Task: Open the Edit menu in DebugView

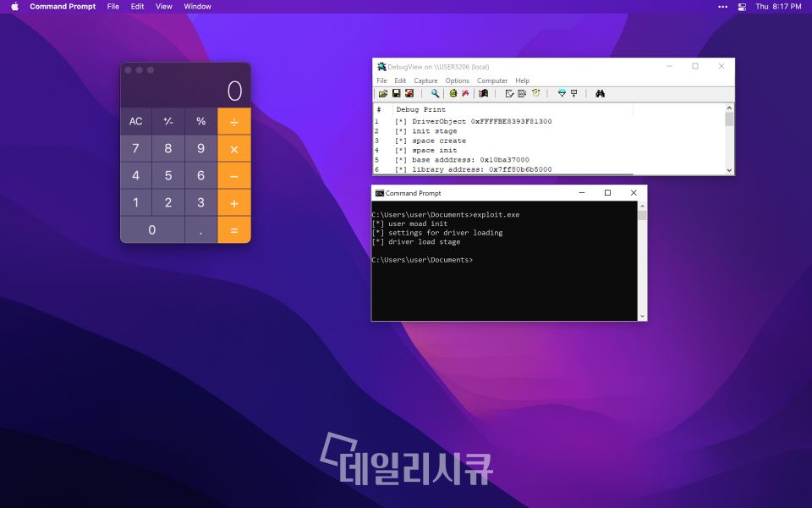Action: tap(400, 80)
